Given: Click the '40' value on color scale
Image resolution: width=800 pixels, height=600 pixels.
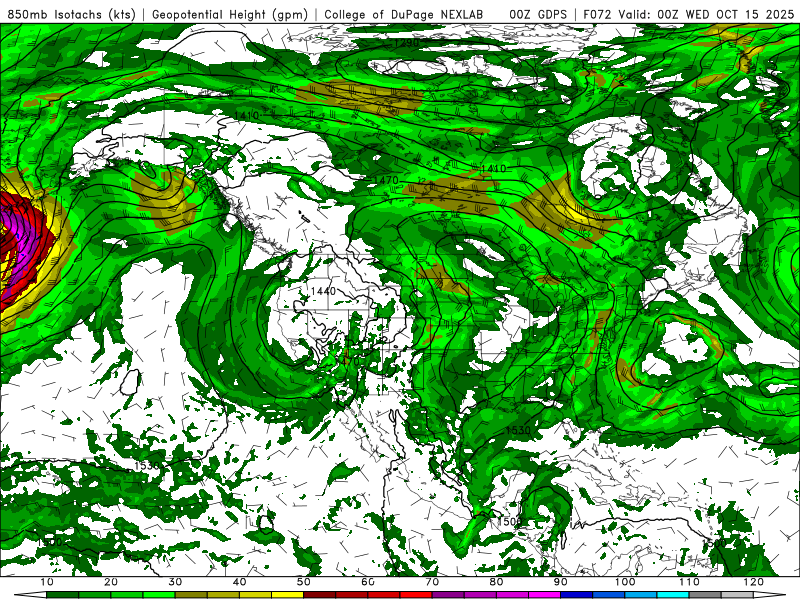Looking at the screenshot, I should pyautogui.click(x=239, y=582).
